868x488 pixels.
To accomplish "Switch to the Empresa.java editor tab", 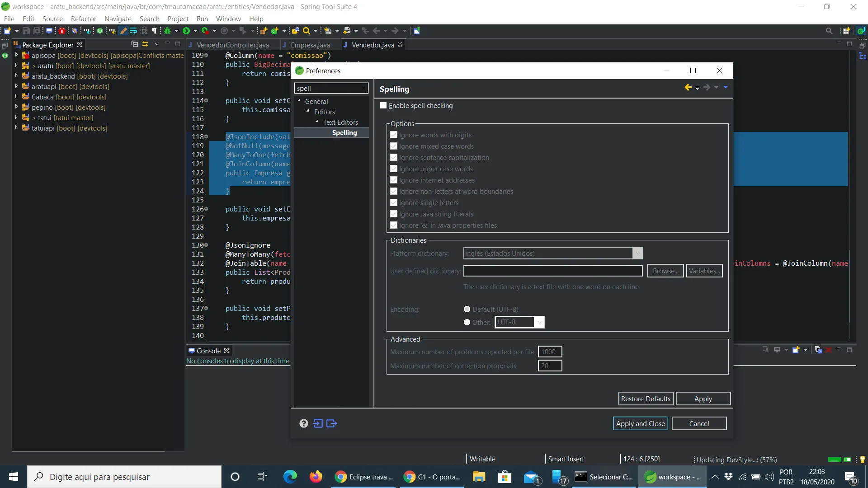I will point(310,45).
